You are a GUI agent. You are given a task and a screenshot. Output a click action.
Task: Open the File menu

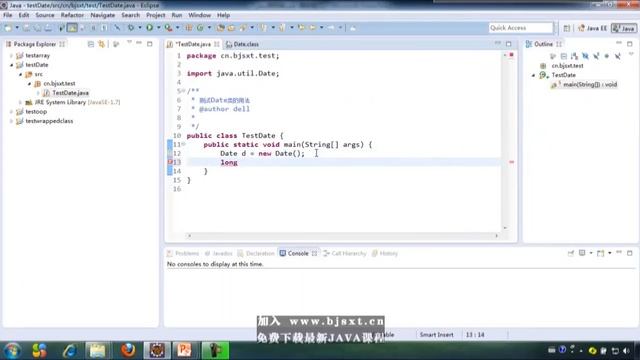7,15
